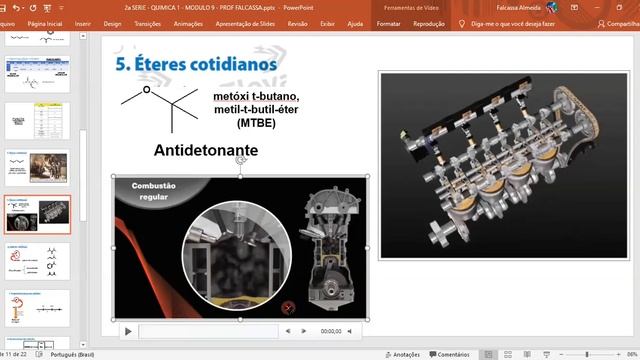Select the slide thumbnail with blue table
The height and width of the screenshot is (360, 640).
click(38, 75)
